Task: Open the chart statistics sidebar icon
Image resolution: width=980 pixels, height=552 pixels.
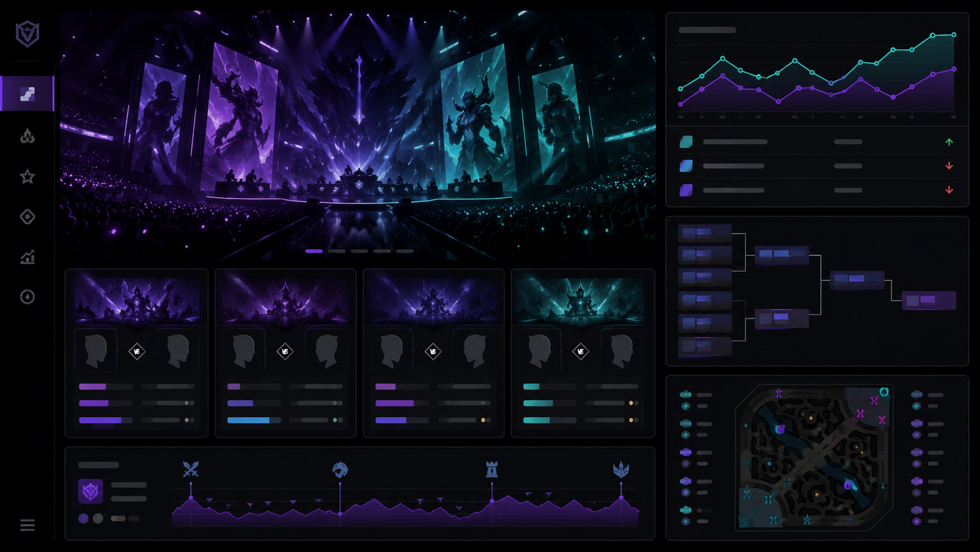Action: coord(27,257)
